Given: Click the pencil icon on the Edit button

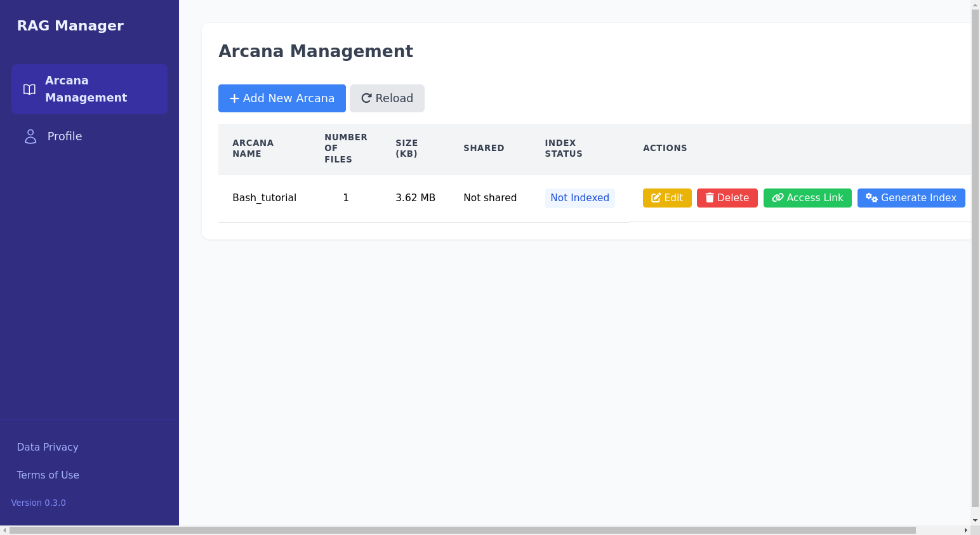Looking at the screenshot, I should [x=656, y=198].
